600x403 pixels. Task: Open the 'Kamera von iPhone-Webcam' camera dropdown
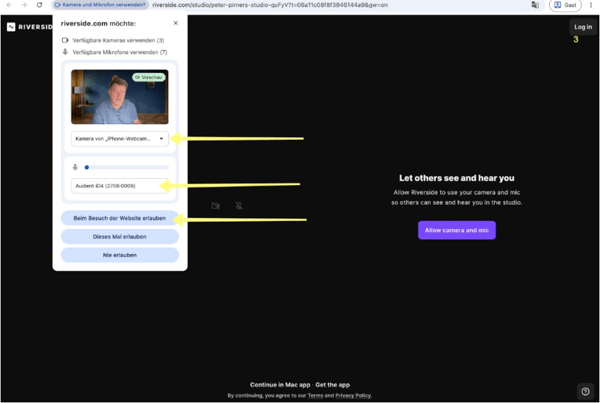(120, 139)
